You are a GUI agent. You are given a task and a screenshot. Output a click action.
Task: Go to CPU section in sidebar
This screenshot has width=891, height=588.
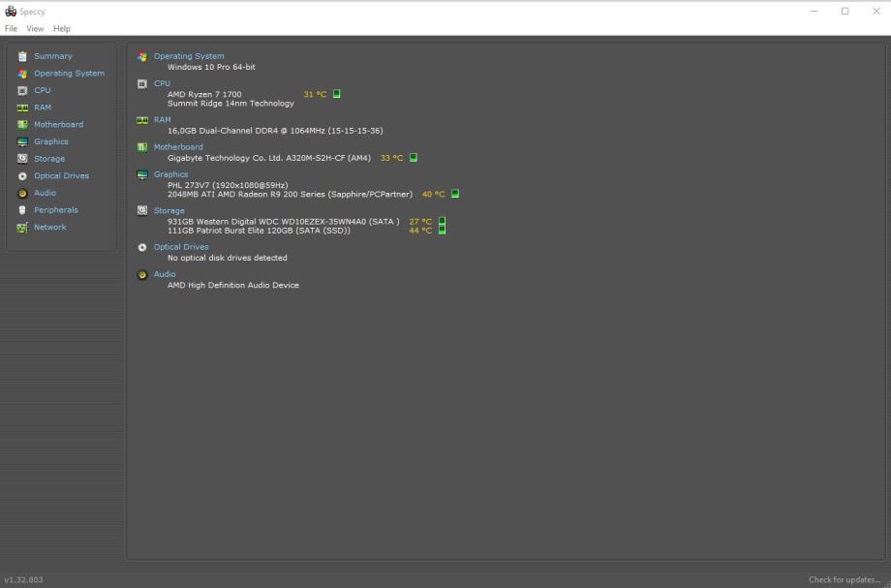[42, 90]
